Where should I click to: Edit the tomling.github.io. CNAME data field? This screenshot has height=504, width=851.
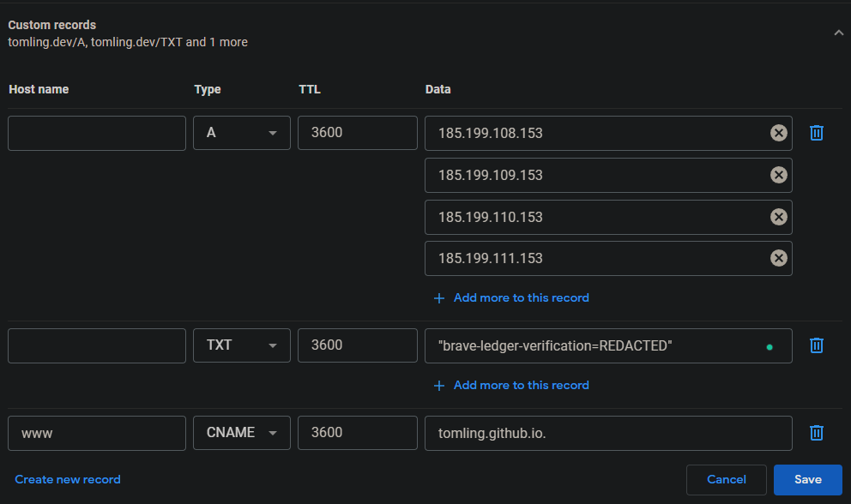608,433
